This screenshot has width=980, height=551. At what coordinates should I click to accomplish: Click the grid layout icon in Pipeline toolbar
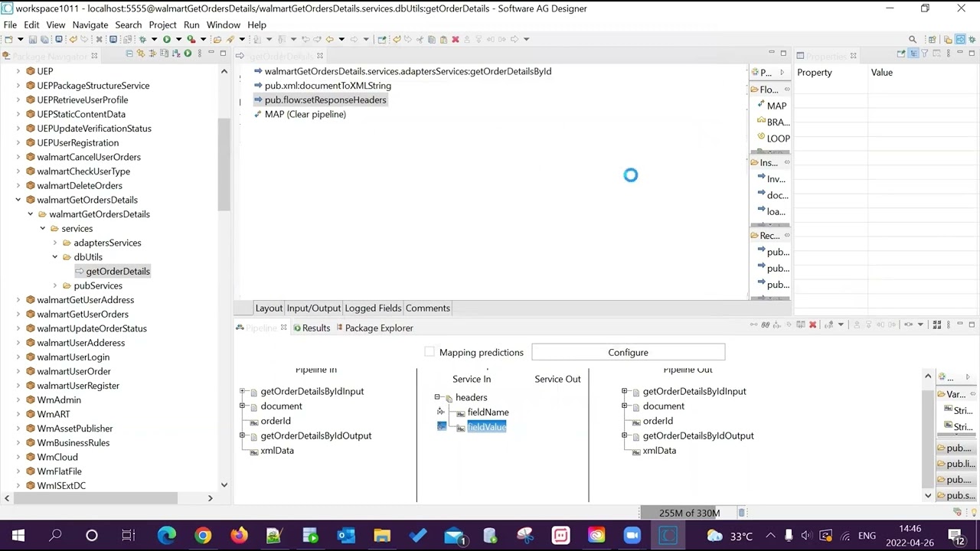[936, 325]
